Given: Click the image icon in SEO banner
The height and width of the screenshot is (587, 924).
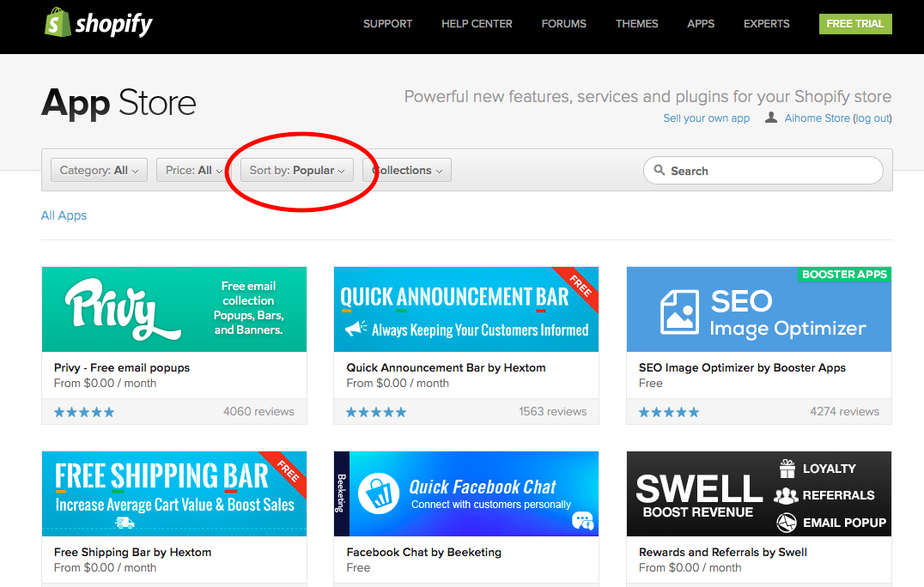Looking at the screenshot, I should click(x=679, y=312).
